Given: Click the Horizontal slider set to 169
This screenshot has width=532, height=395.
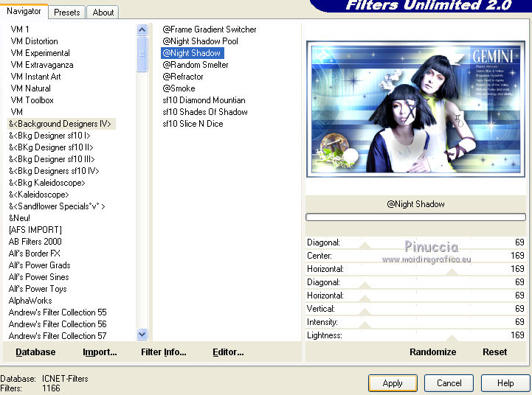Looking at the screenshot, I should coord(415,269).
